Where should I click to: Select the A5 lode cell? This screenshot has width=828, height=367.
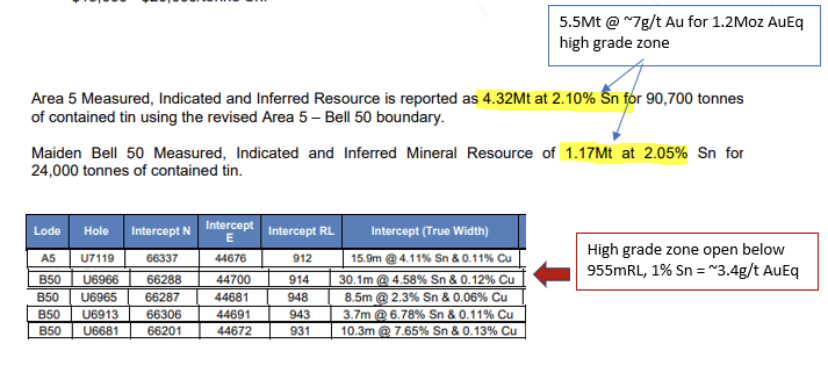48,259
